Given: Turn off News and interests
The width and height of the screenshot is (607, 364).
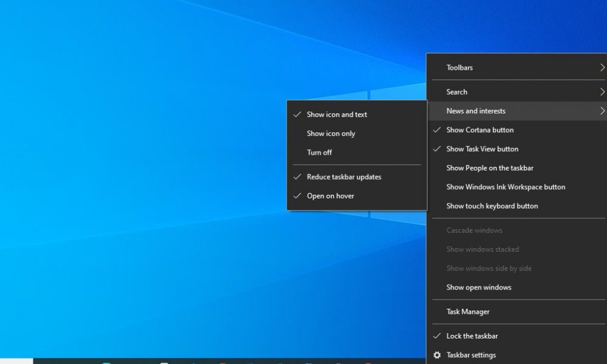Looking at the screenshot, I should (319, 152).
